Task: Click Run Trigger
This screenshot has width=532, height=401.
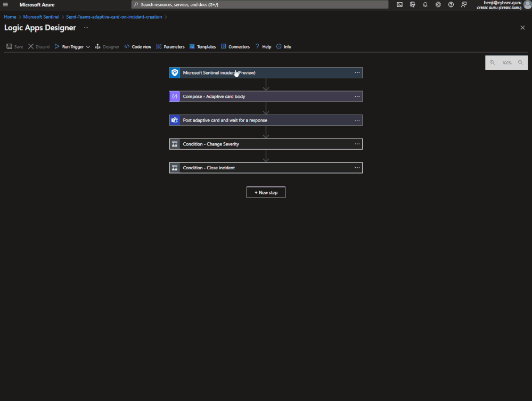Action: tap(69, 47)
